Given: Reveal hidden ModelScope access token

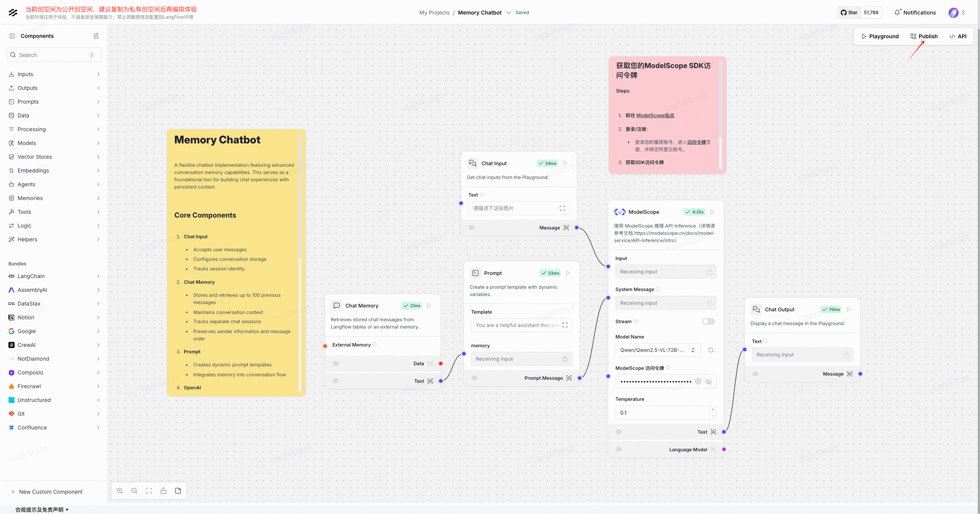Looking at the screenshot, I should point(709,382).
